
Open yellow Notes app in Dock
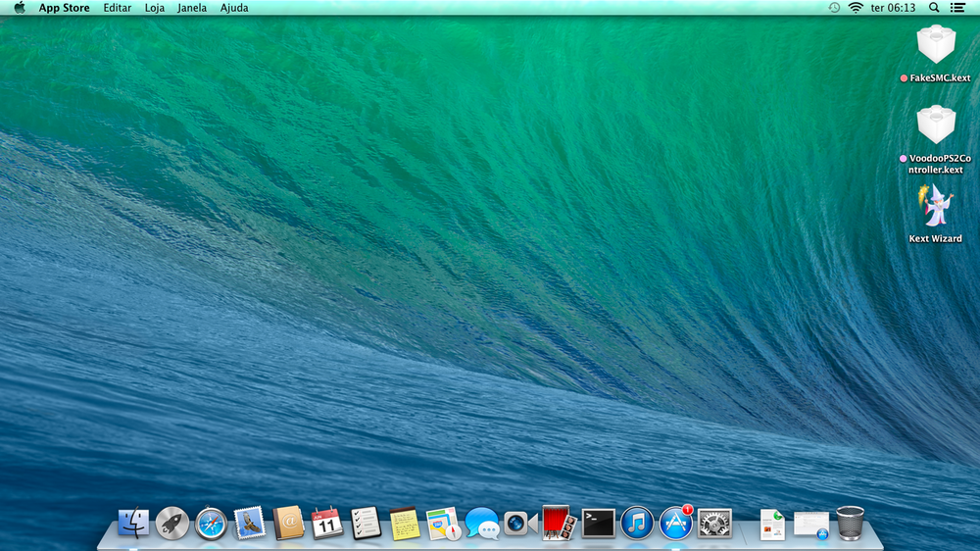pos(404,523)
